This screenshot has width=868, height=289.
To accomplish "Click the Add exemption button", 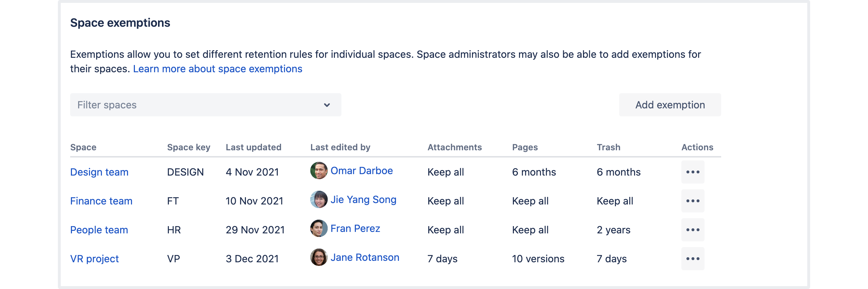I will [670, 105].
